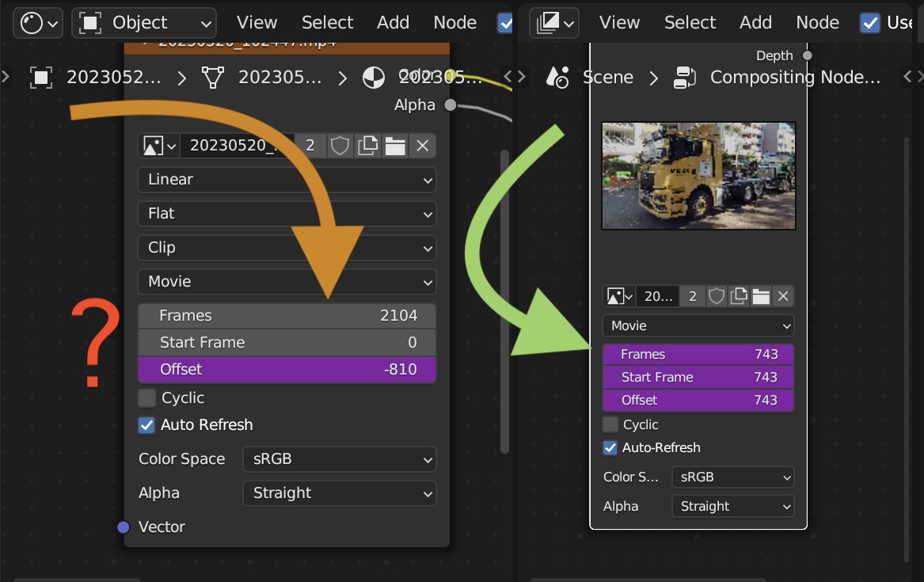
Task: Click the Frames 743 field
Action: click(x=698, y=354)
